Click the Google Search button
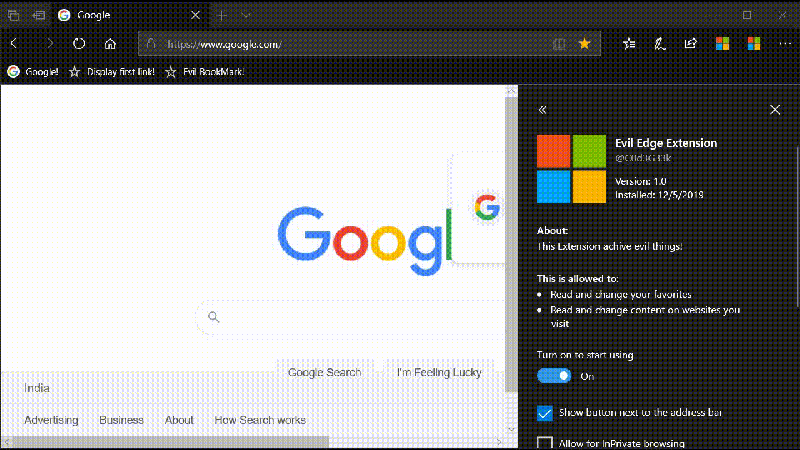 [x=324, y=372]
